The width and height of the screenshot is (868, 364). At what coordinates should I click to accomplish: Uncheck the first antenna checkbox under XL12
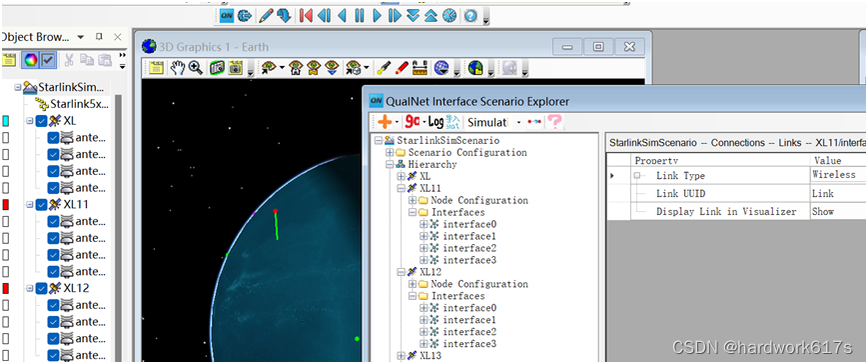[x=53, y=305]
